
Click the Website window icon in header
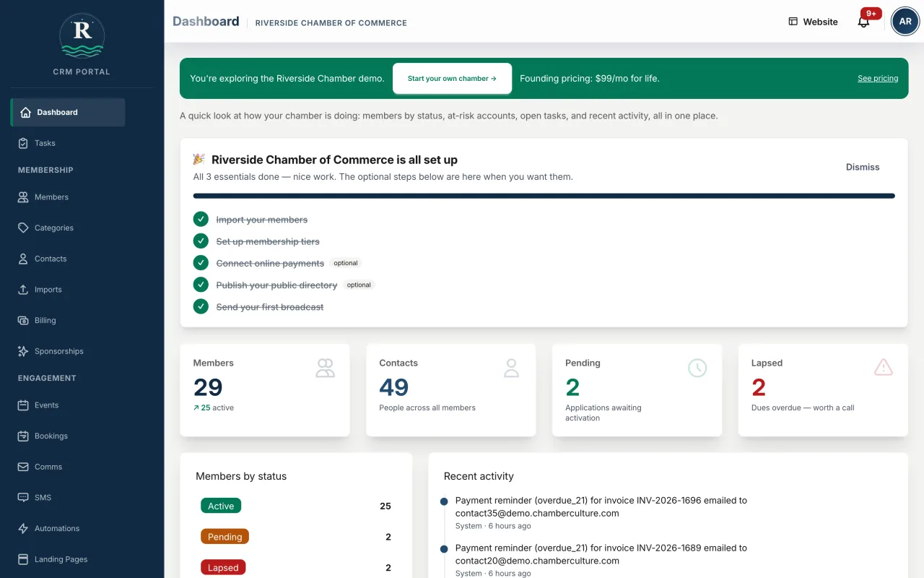pyautogui.click(x=793, y=22)
